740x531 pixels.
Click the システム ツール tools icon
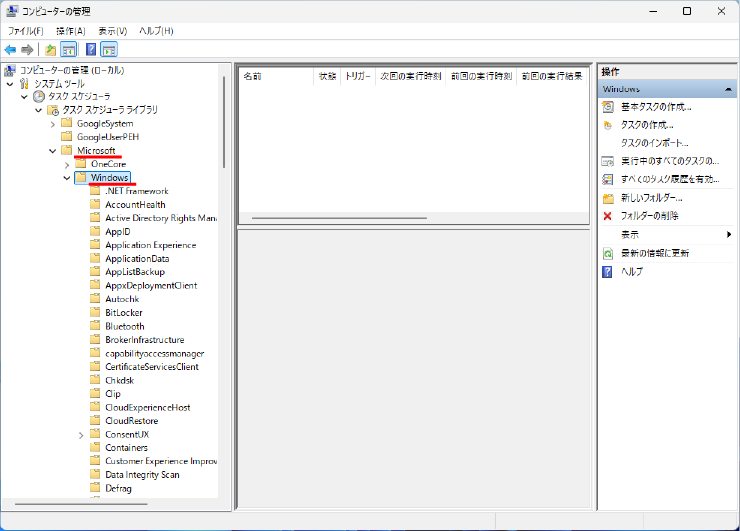coord(25,84)
